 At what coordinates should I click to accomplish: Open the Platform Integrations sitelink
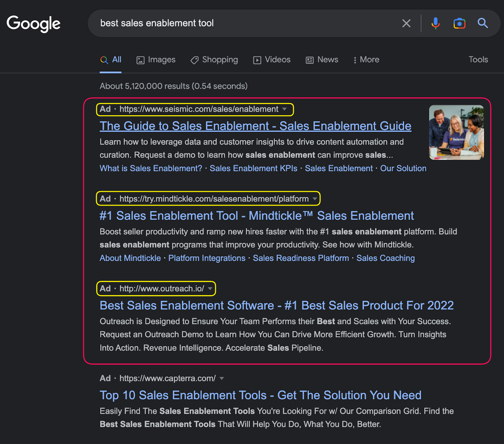(207, 258)
